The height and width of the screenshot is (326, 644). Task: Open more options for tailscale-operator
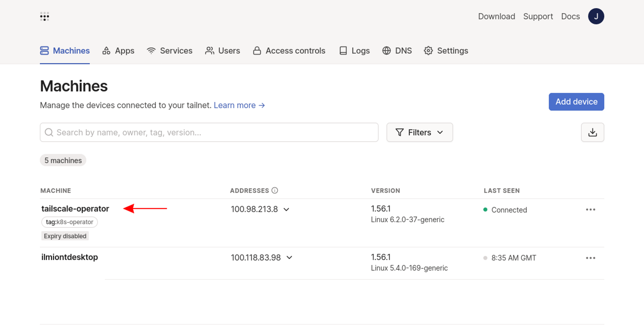tap(590, 210)
